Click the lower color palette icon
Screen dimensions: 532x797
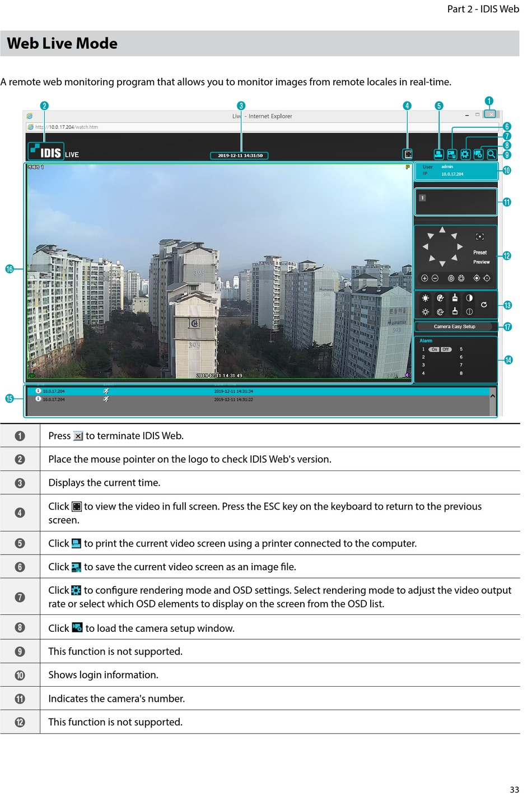[x=440, y=312]
